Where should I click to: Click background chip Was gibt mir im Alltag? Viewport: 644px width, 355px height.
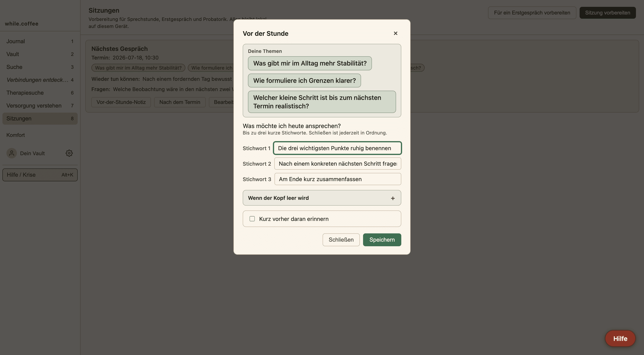[138, 68]
